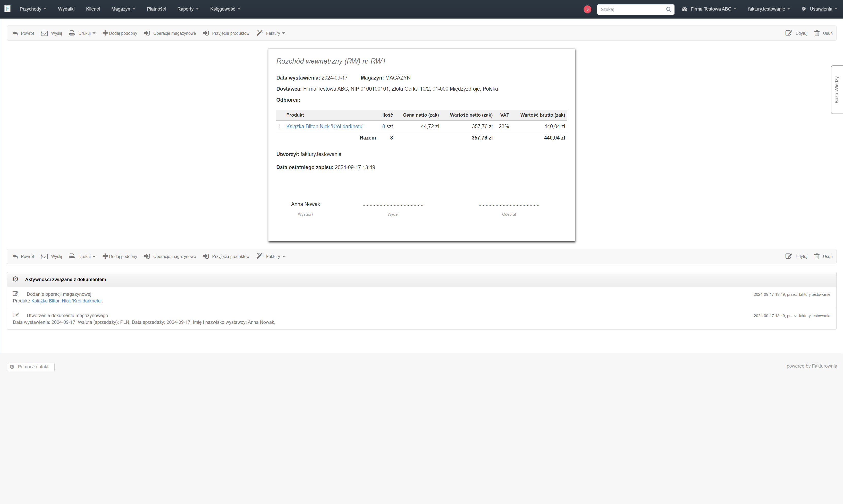Viewport: 843px width, 504px height.
Task: Click the top Usuń trash icon
Action: click(x=817, y=33)
